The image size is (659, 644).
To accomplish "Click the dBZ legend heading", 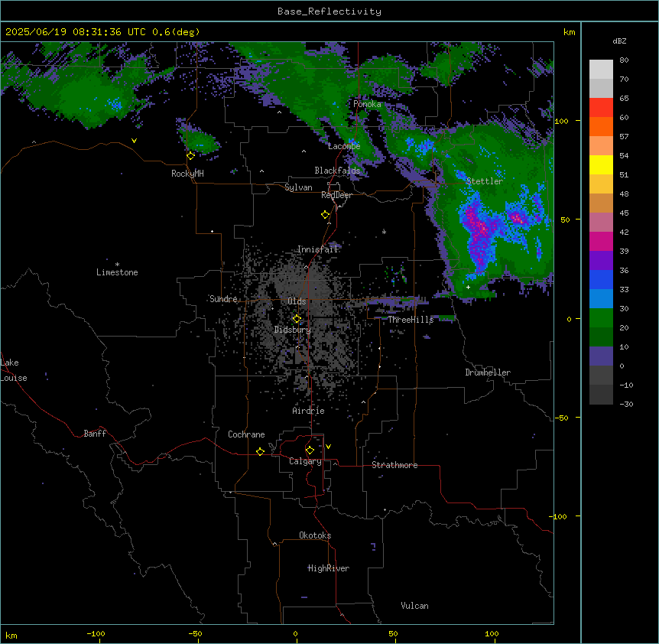I will tap(619, 41).
